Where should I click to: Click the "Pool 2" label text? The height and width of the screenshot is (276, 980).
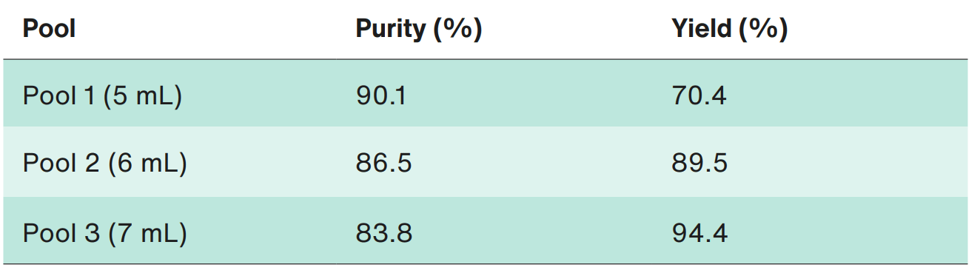pos(61,163)
